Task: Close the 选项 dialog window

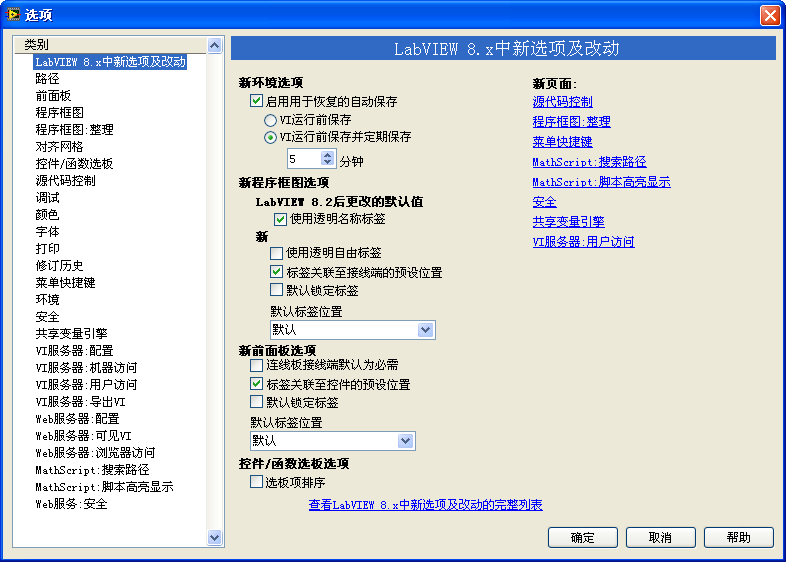Action: point(769,15)
